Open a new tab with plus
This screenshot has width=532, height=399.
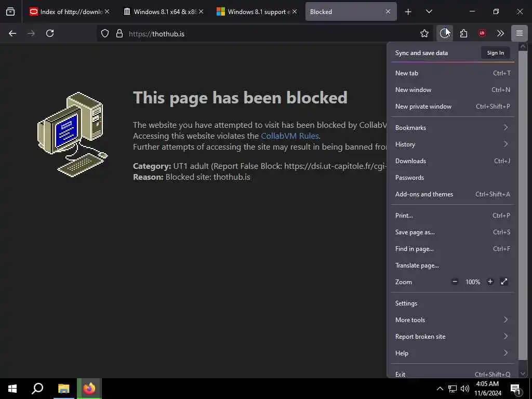[408, 11]
